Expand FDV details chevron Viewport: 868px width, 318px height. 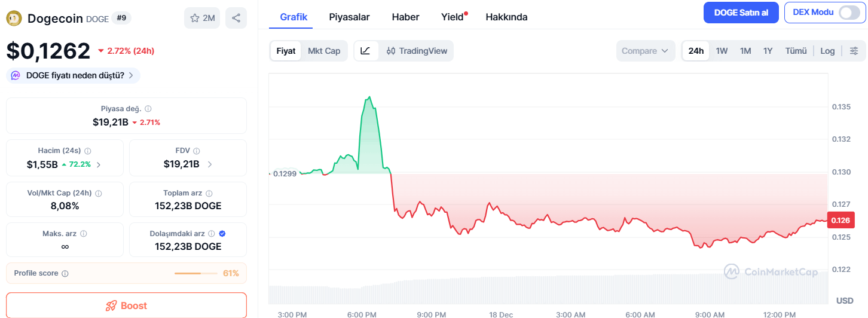[x=210, y=164]
